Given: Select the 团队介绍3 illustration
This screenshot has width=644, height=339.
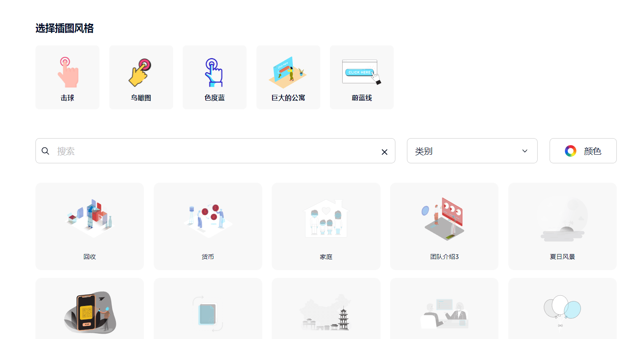Looking at the screenshot, I should tap(444, 226).
